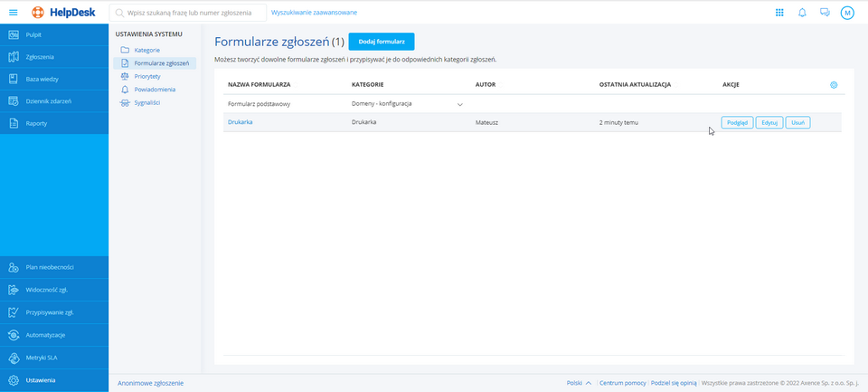This screenshot has height=392, width=868.
Task: Select Powiadomienia in system settings
Action: [x=154, y=90]
